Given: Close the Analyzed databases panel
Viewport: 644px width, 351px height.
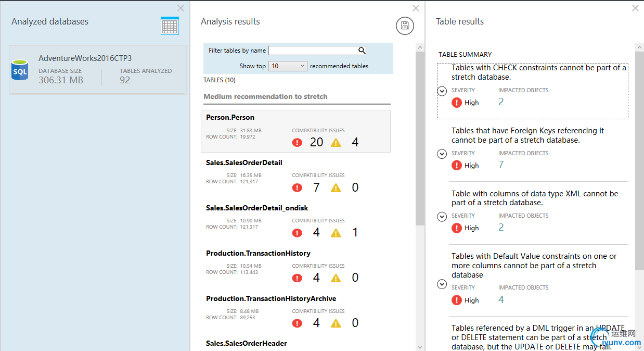Looking at the screenshot, I should [x=181, y=8].
